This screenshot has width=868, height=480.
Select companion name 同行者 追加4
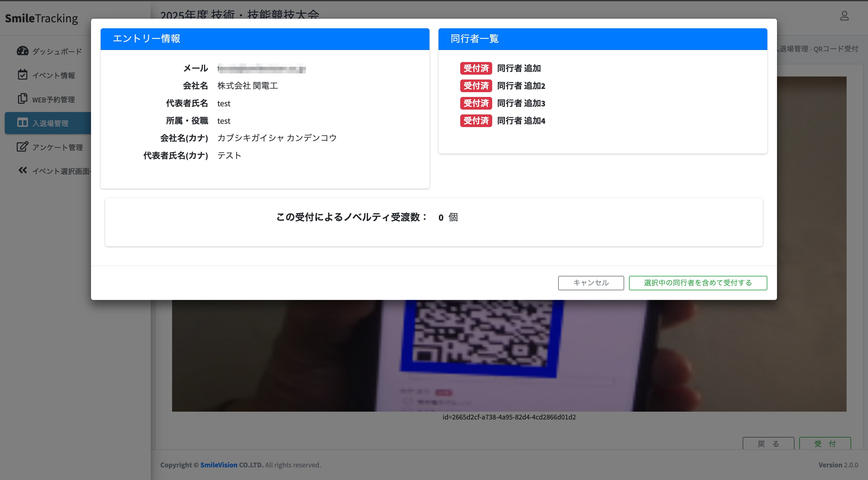[x=521, y=121]
